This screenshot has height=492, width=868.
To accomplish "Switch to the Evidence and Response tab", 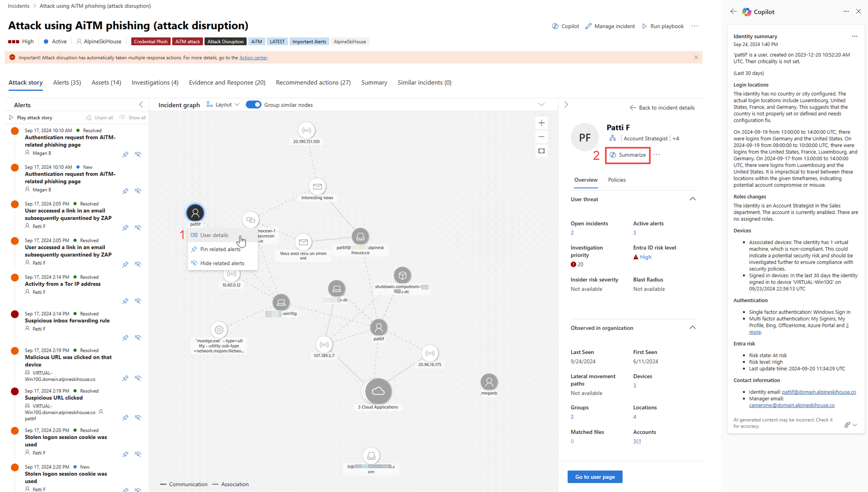I will [x=227, y=83].
